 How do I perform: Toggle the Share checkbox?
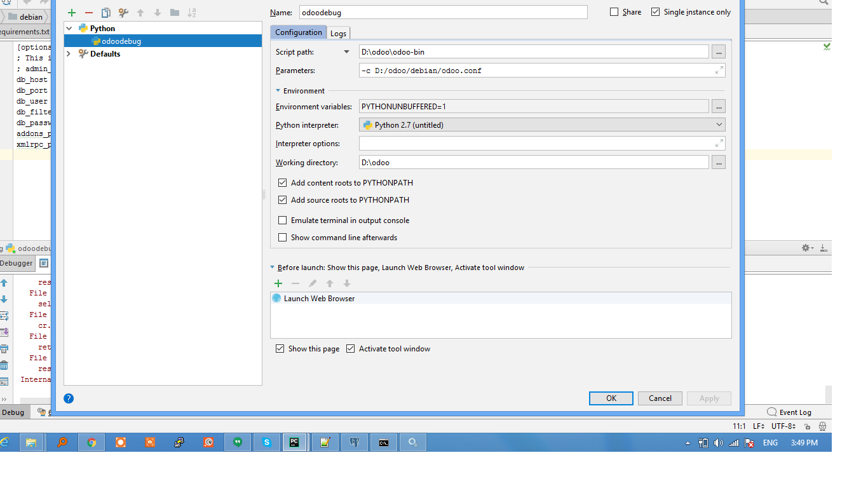pyautogui.click(x=614, y=12)
